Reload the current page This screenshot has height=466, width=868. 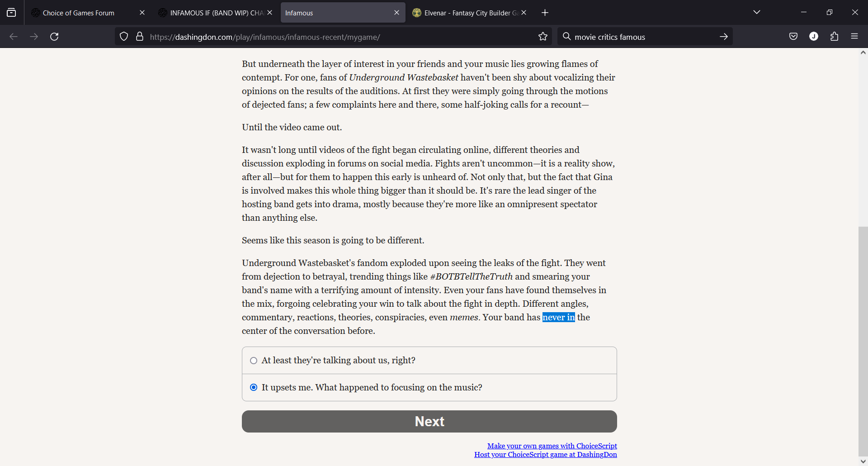pos(54,37)
